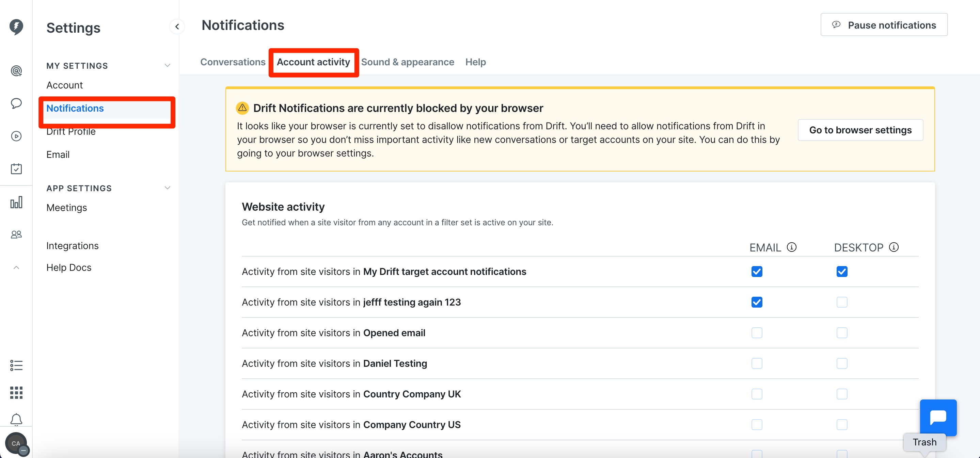Uncheck email for My Drift target account notifications
The image size is (980, 458).
[x=757, y=272]
